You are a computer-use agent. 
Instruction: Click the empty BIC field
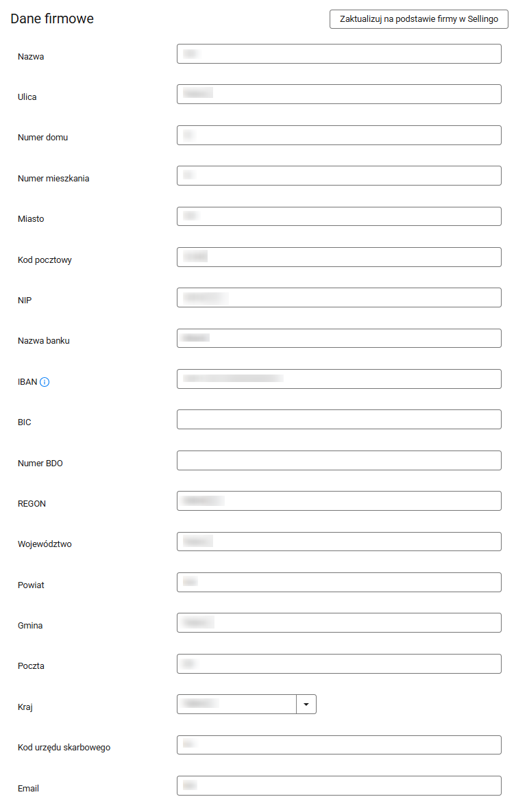tap(339, 420)
